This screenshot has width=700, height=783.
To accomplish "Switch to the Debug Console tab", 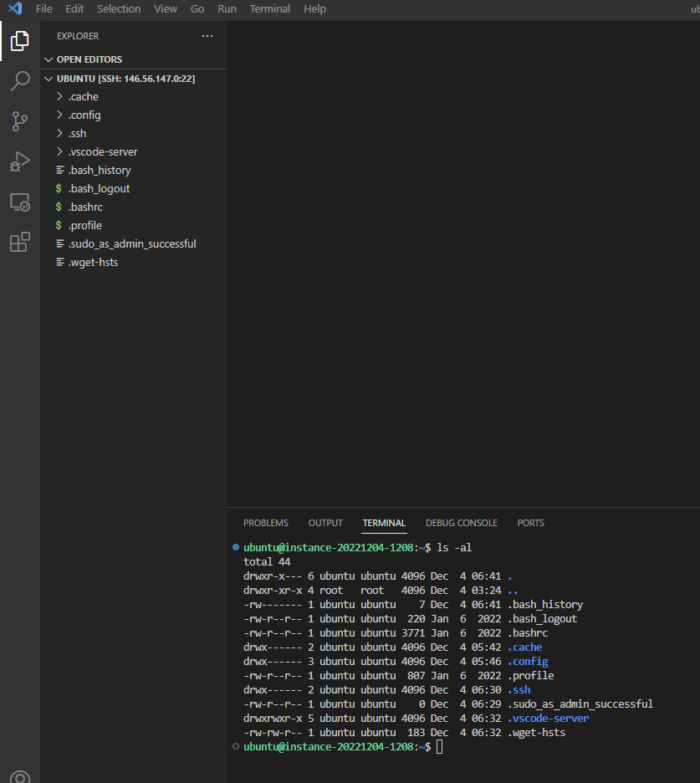I will (461, 523).
